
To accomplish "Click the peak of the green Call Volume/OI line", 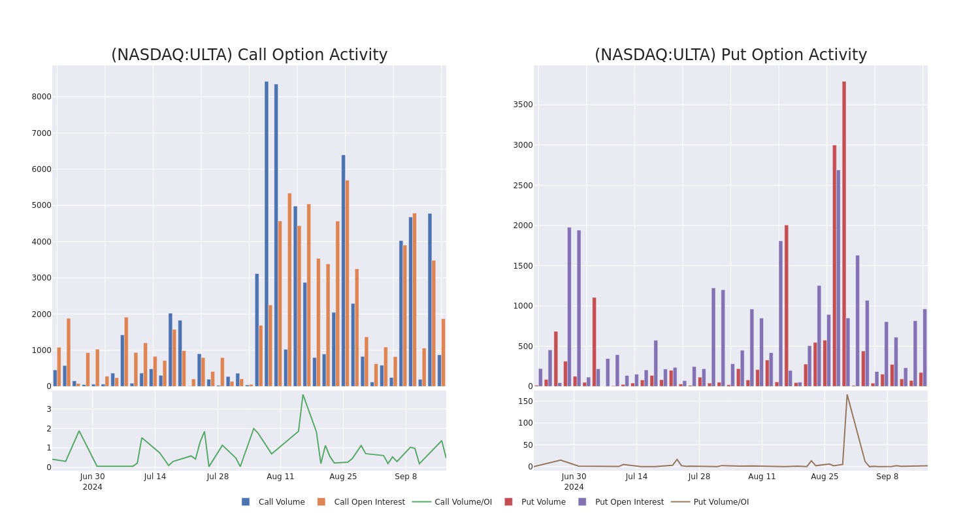I will [x=302, y=394].
